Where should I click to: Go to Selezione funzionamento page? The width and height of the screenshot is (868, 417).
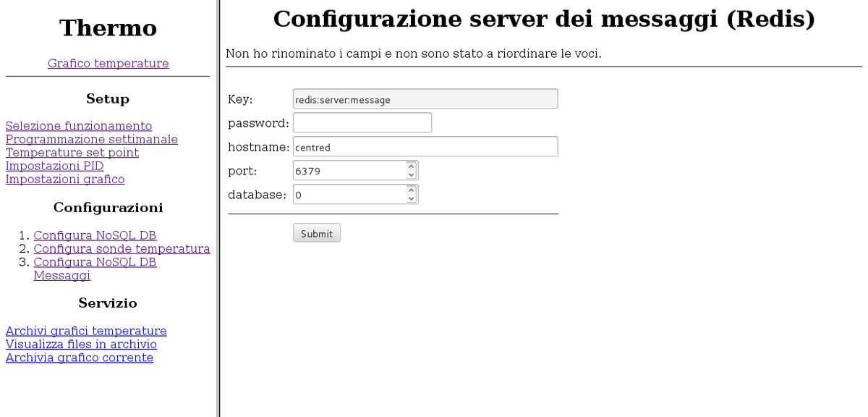pos(78,126)
